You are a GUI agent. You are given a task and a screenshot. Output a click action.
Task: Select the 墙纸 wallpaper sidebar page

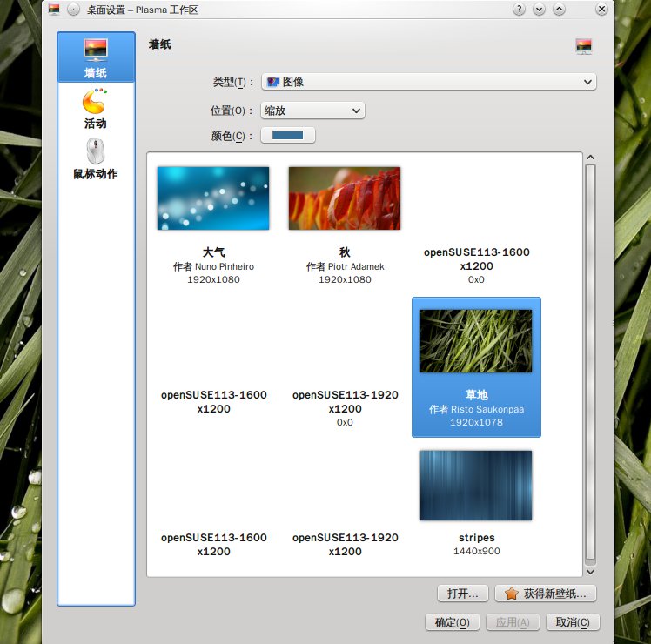click(x=96, y=57)
